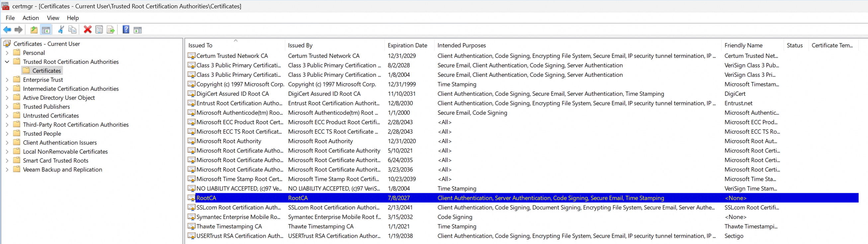Delete the selected certificate with the red X
This screenshot has width=868, height=244.
pyautogui.click(x=88, y=30)
